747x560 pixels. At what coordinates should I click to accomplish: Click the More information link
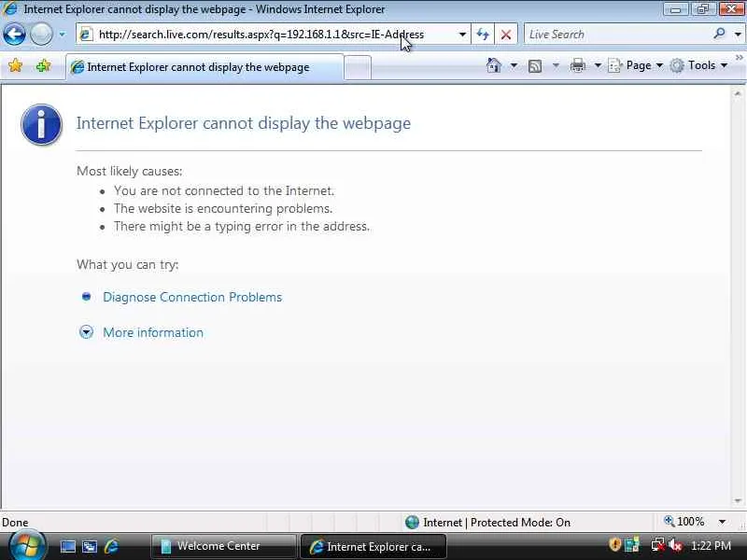pyautogui.click(x=153, y=332)
